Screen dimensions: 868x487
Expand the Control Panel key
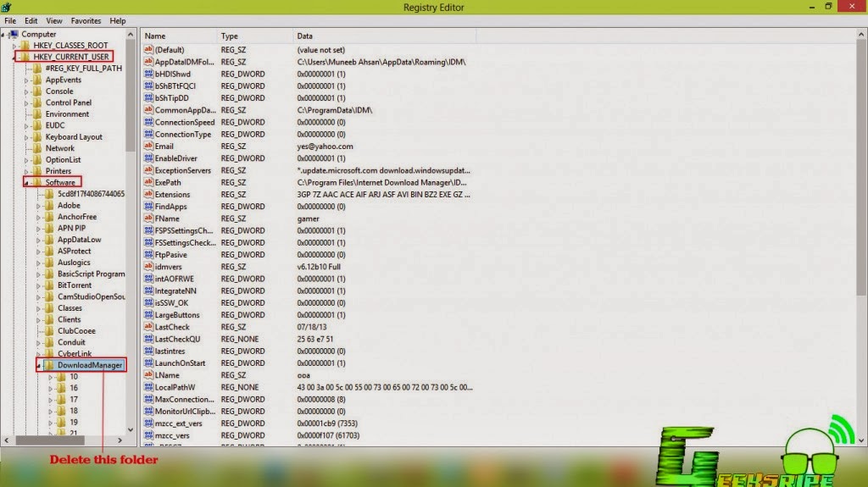26,102
